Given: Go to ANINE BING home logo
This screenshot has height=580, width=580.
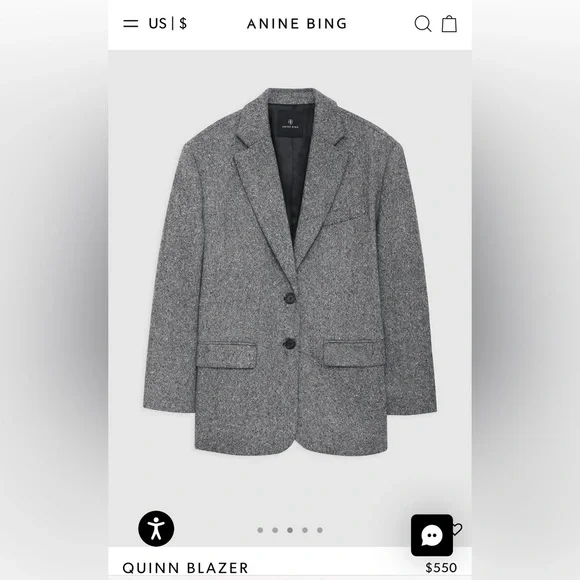Looking at the screenshot, I should tap(297, 24).
